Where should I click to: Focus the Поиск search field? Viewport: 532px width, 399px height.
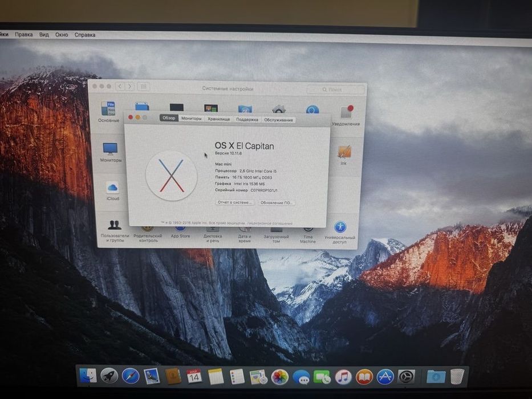click(x=335, y=89)
